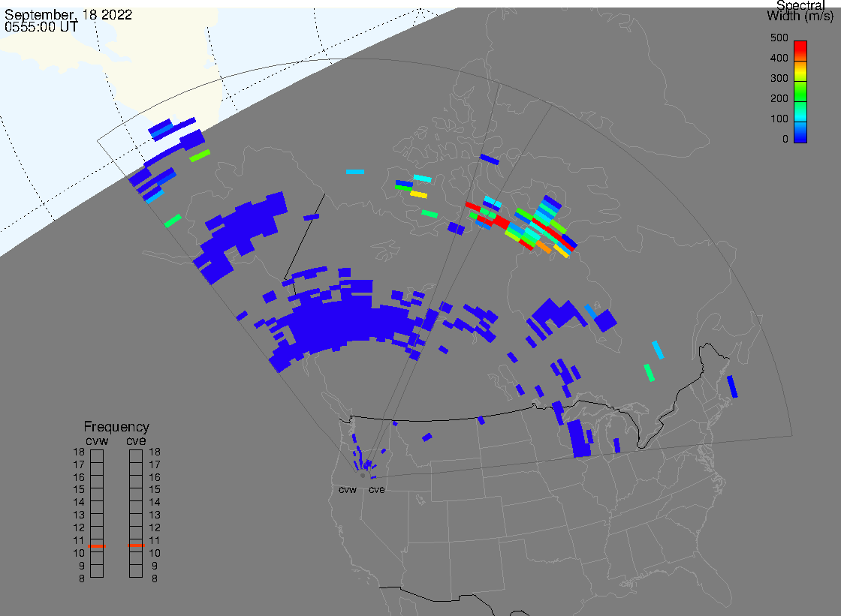Viewport: 841px width, 616px height.
Task: Select the 100 label on color scale
Action: coord(779,119)
